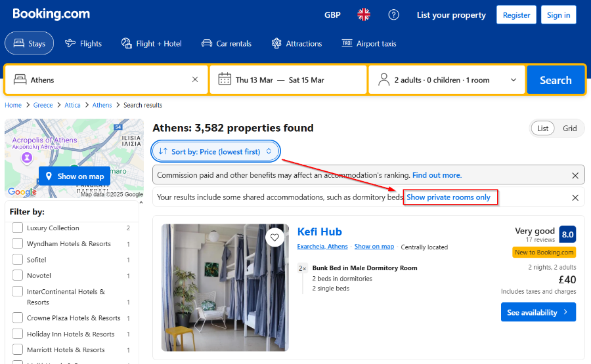Open the help question mark icon
591x364 pixels.
[393, 14]
